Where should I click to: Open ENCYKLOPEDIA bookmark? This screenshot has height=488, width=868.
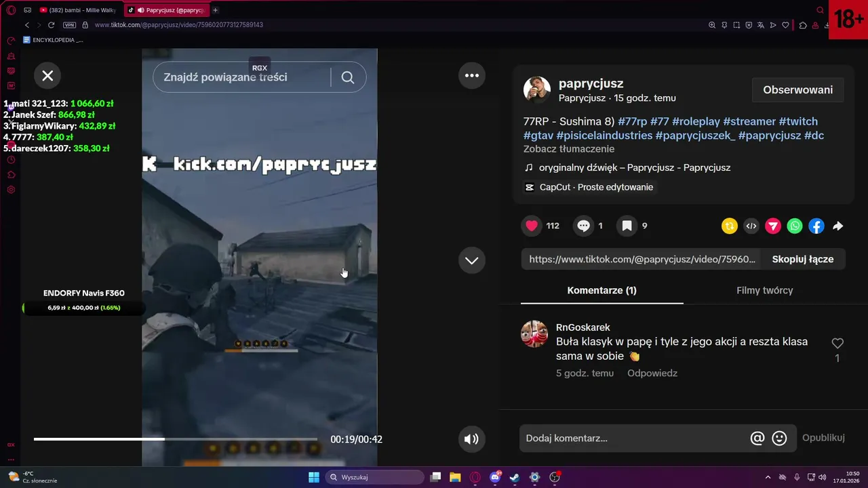click(53, 40)
